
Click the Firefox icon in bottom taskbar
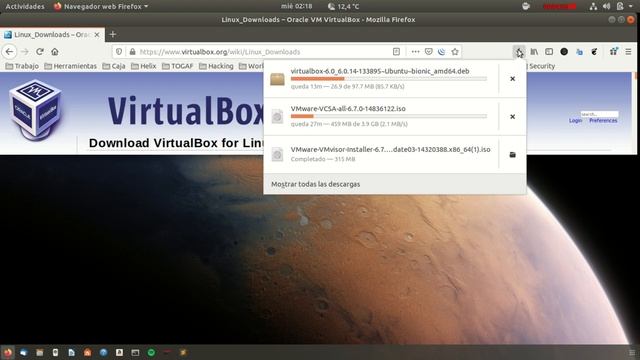click(x=7, y=352)
